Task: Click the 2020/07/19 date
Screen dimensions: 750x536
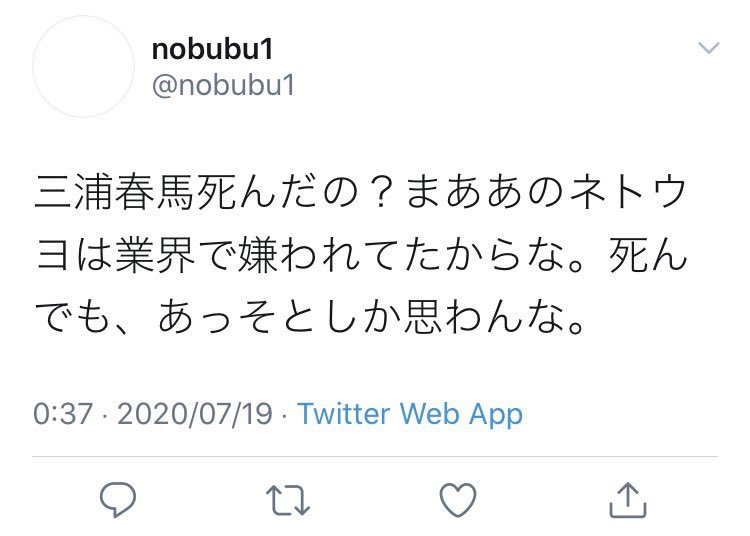Action: tap(195, 413)
